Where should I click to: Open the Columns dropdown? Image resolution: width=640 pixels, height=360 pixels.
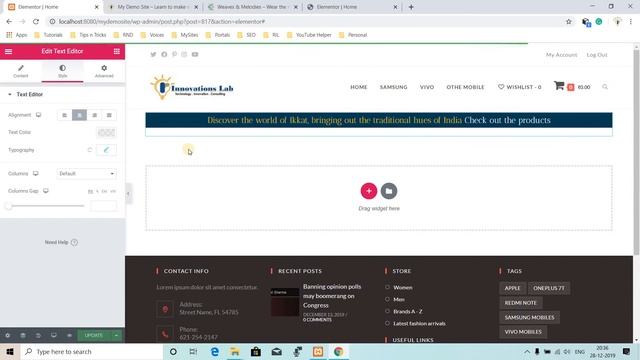[87, 173]
